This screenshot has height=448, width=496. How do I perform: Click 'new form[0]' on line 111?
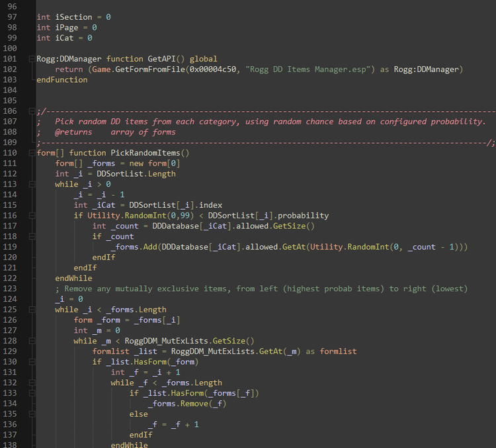coord(155,163)
